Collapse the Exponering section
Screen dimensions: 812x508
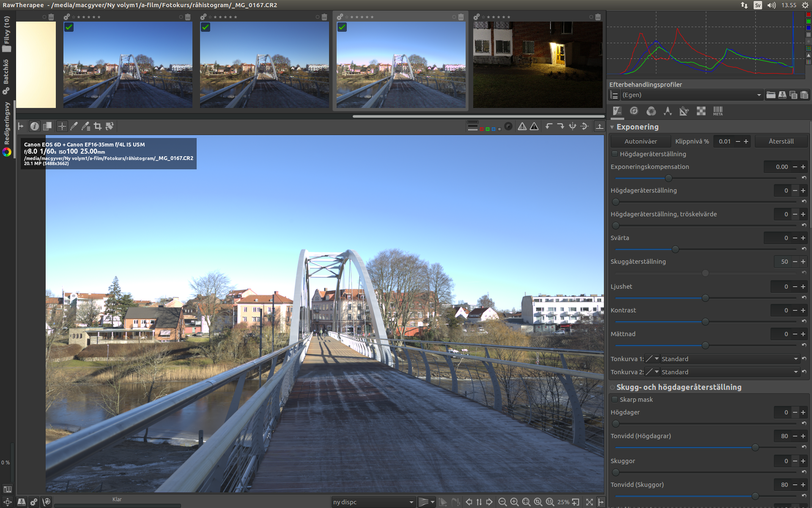click(612, 127)
